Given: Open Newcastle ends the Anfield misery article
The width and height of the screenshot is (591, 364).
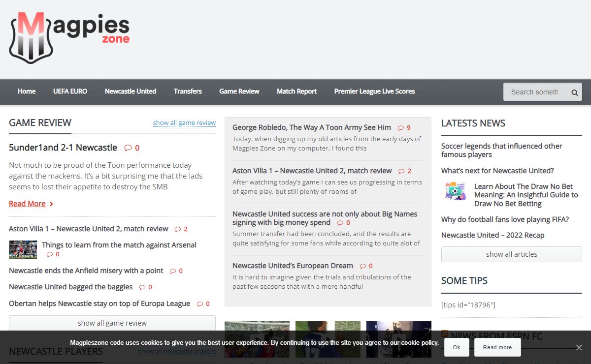Looking at the screenshot, I should pyautogui.click(x=86, y=271).
